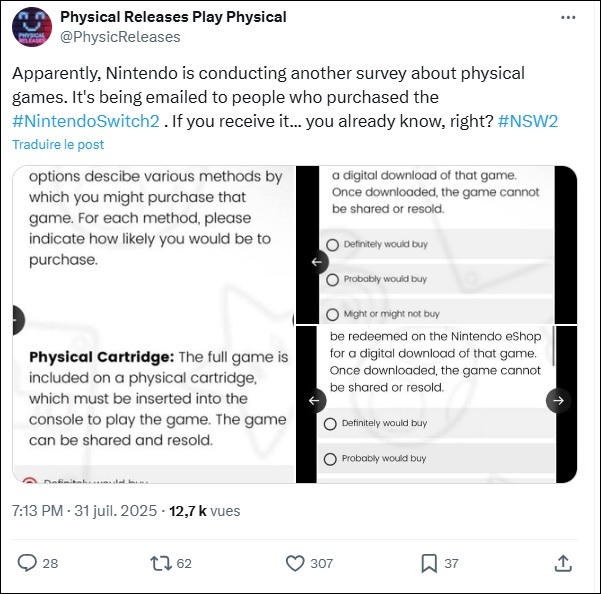Click left arrow on top-right image
601x594 pixels.
click(x=316, y=262)
